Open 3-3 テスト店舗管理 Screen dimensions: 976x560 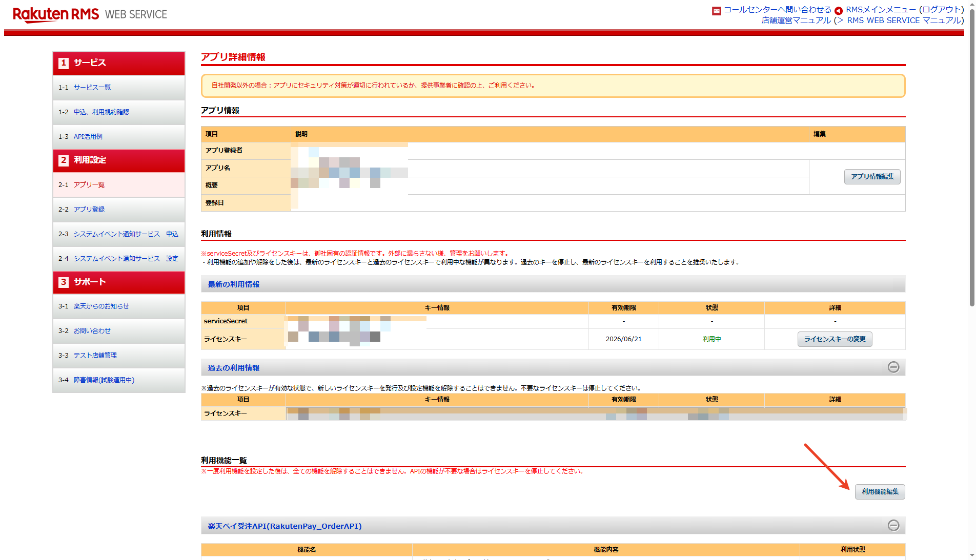(x=119, y=356)
